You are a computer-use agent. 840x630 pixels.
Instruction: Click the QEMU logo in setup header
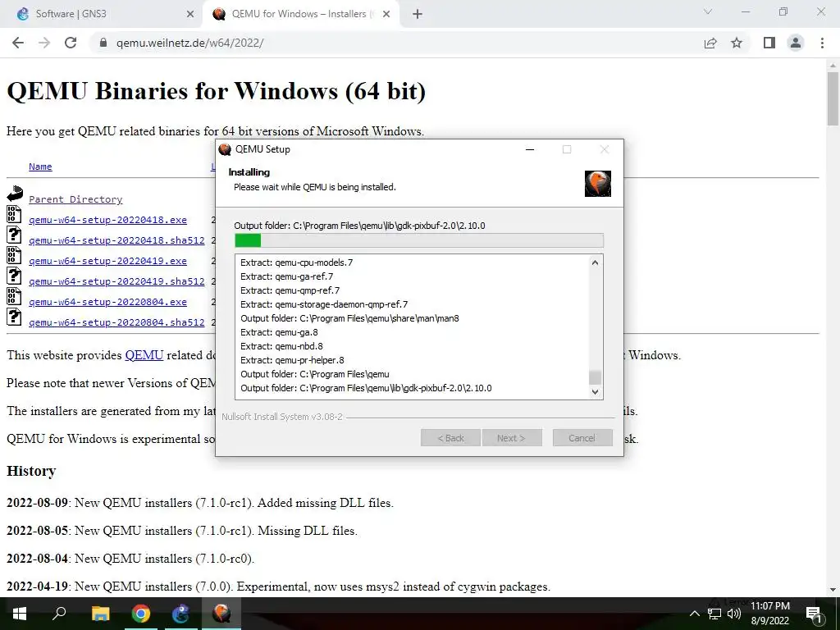click(598, 184)
